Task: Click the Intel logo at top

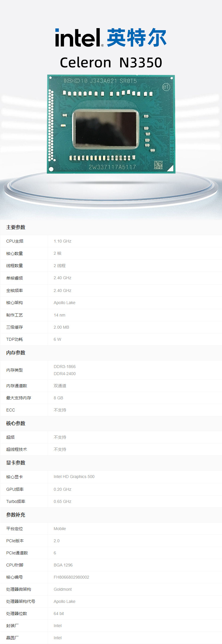Action: click(79, 38)
